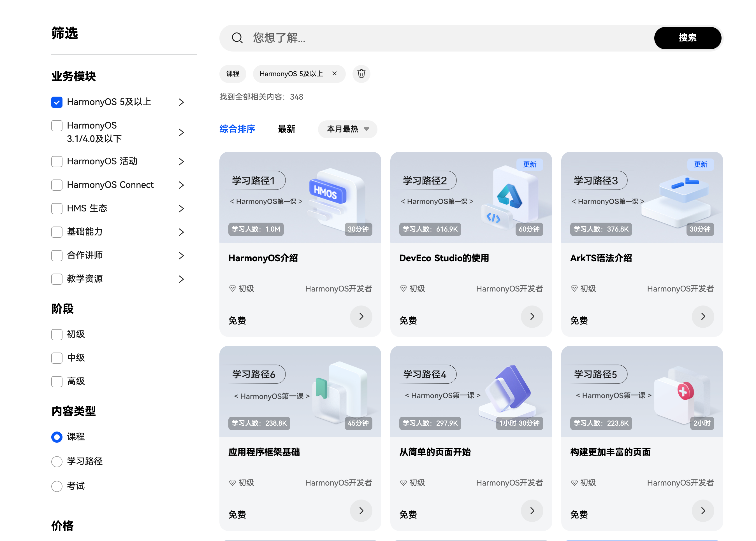Enable the 初级 stage checkbox
This screenshot has width=756, height=541.
(x=57, y=334)
